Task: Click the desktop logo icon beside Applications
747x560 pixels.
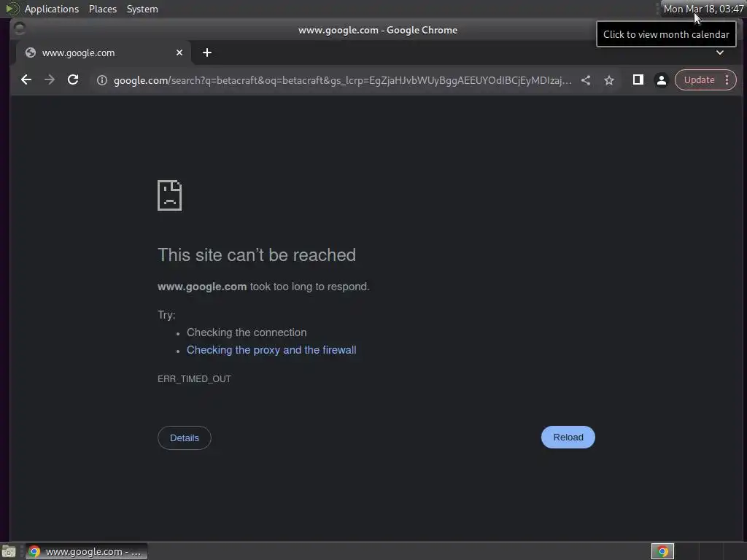Action: 12,9
